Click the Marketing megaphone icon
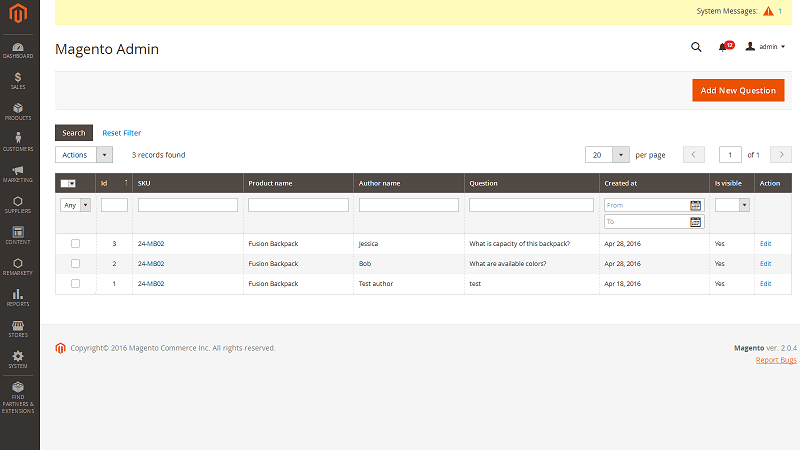This screenshot has width=800, height=450. coord(19,173)
